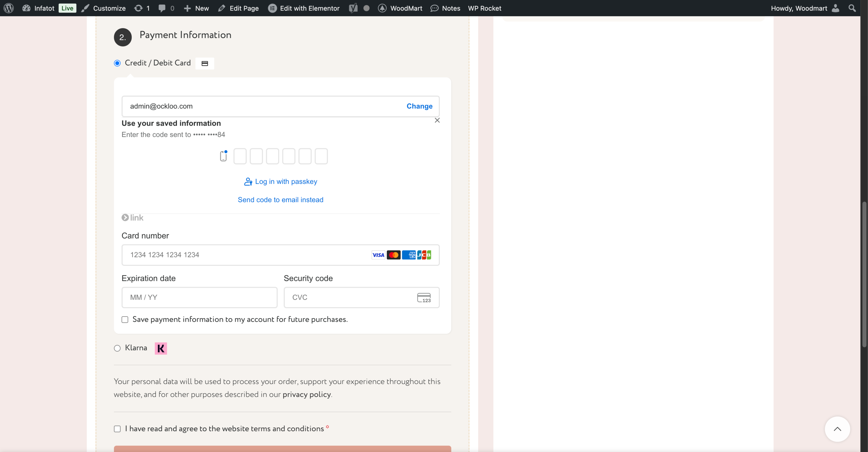Click the JCB card brand icon
868x452 pixels.
point(424,255)
